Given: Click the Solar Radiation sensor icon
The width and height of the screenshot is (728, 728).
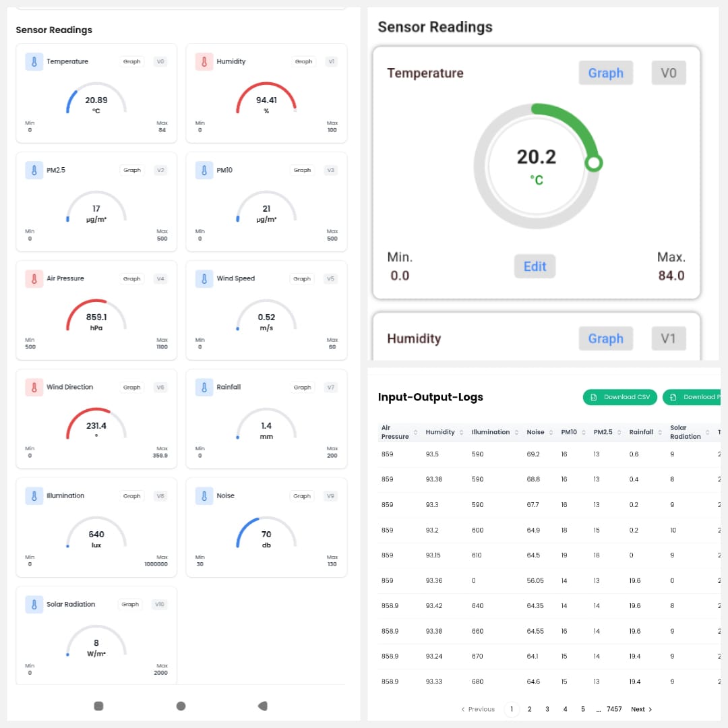Looking at the screenshot, I should (34, 604).
